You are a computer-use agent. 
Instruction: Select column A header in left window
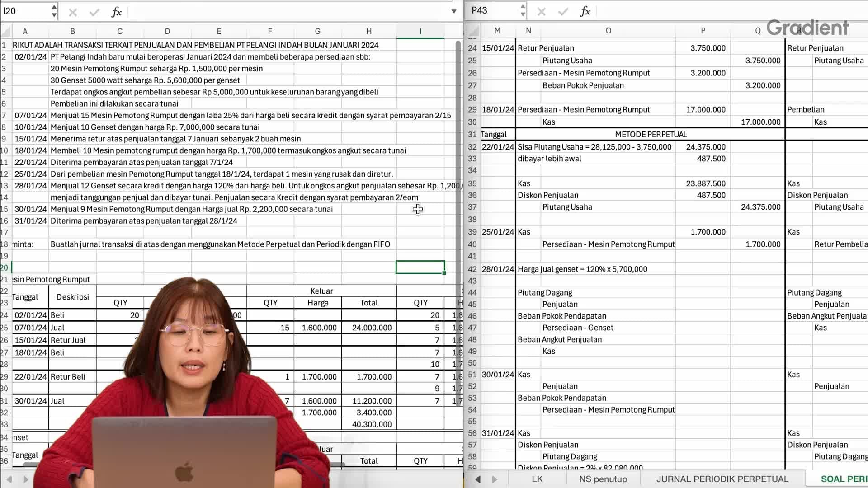tap(25, 31)
